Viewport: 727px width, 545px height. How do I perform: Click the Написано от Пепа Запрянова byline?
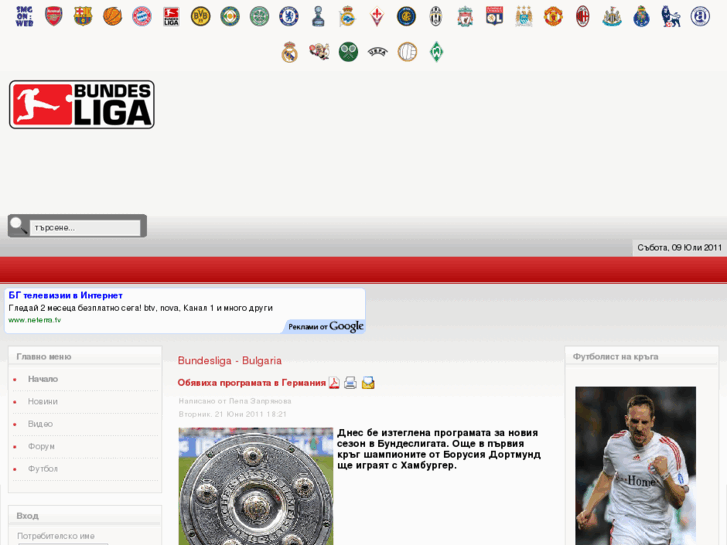(235, 401)
